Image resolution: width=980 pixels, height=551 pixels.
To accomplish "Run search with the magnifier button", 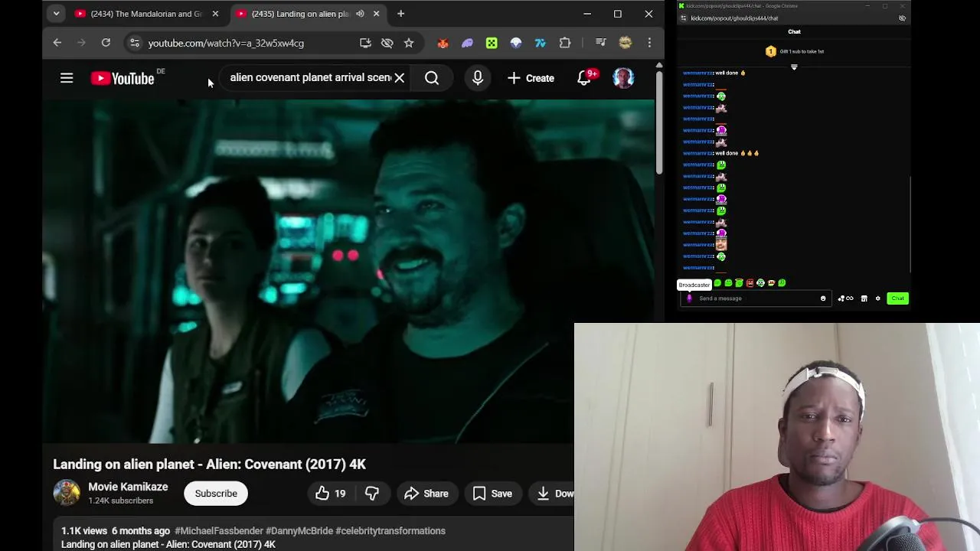I will click(x=432, y=78).
